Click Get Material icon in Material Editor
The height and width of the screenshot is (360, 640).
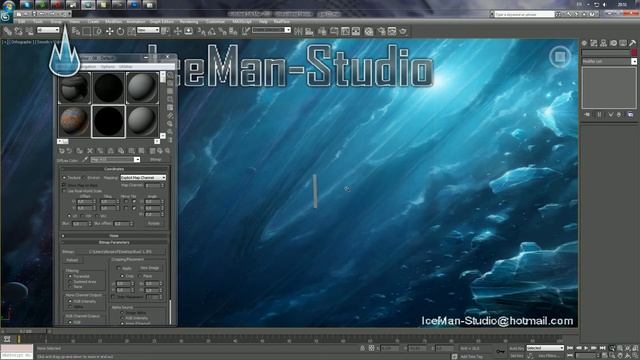[62, 151]
